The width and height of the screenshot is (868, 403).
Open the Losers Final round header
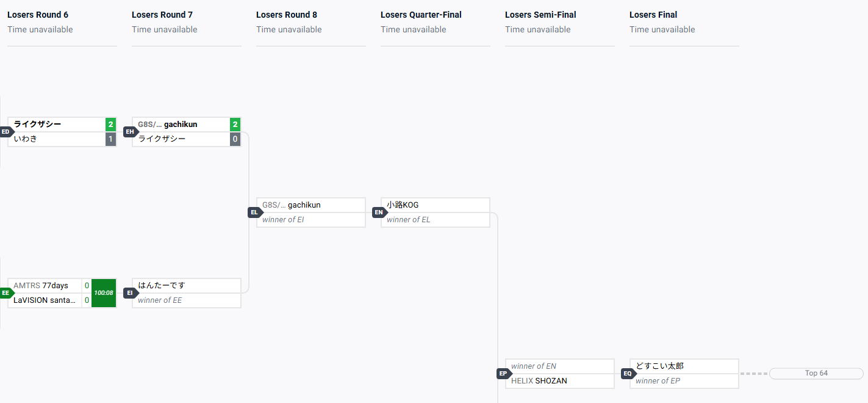[653, 15]
